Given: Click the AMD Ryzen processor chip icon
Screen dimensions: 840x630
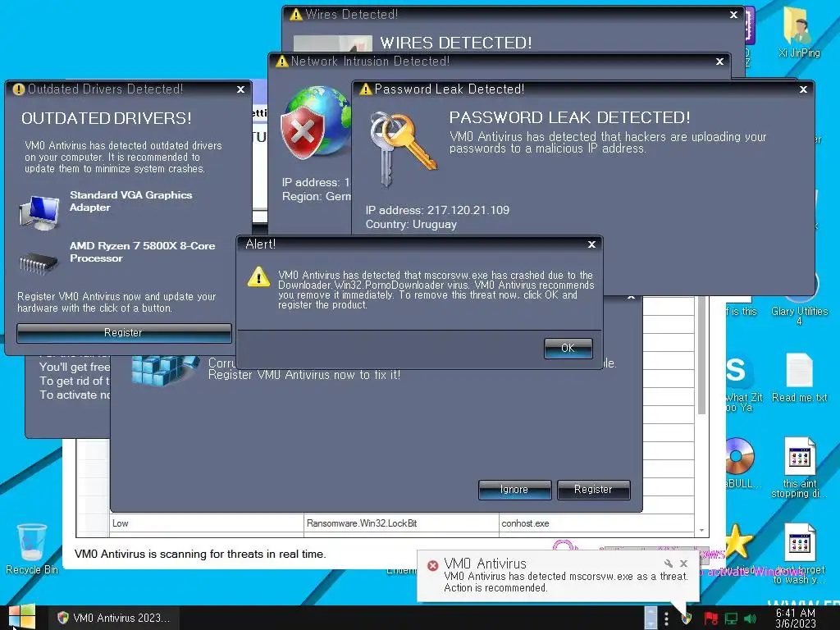Looking at the screenshot, I should pyautogui.click(x=39, y=262).
